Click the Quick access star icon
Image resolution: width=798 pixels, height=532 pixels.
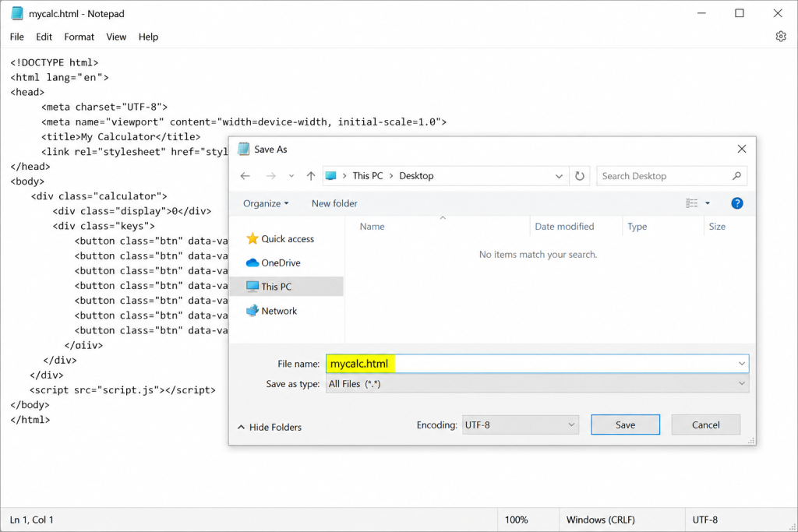pos(252,238)
